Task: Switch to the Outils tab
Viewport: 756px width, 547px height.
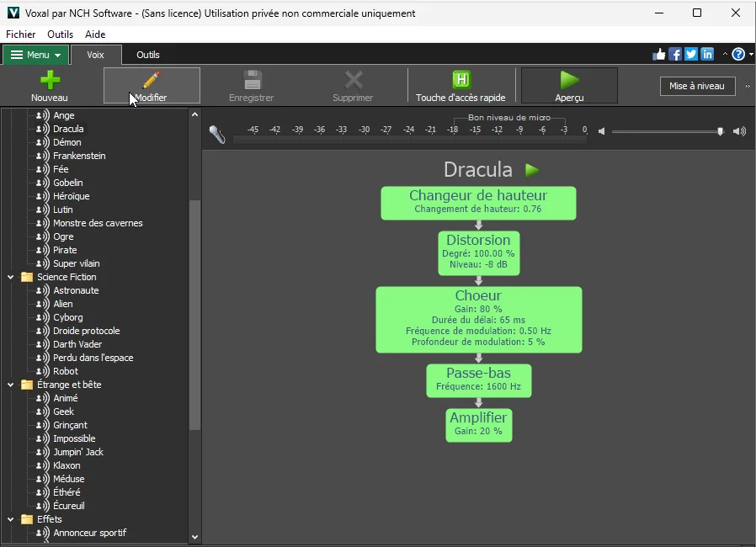Action: (148, 55)
